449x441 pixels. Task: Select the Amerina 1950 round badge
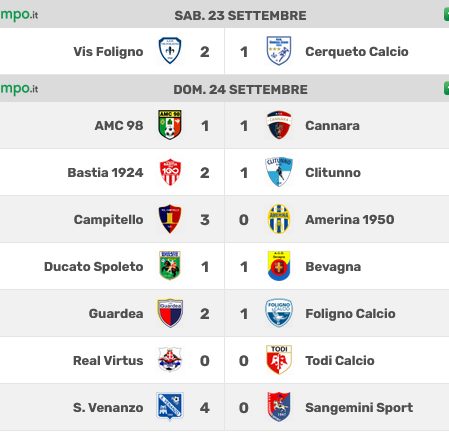279,219
